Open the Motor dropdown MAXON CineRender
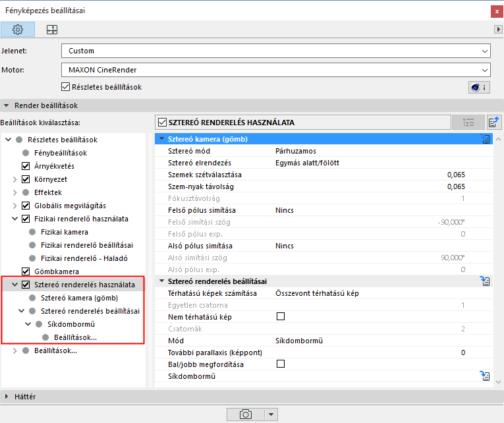Viewport: 504px width, 423px height. click(x=276, y=70)
